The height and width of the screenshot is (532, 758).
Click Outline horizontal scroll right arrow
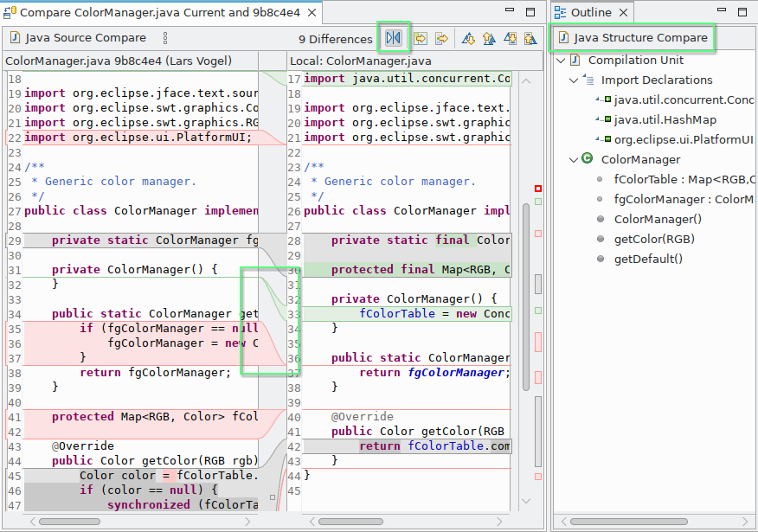pos(745,522)
